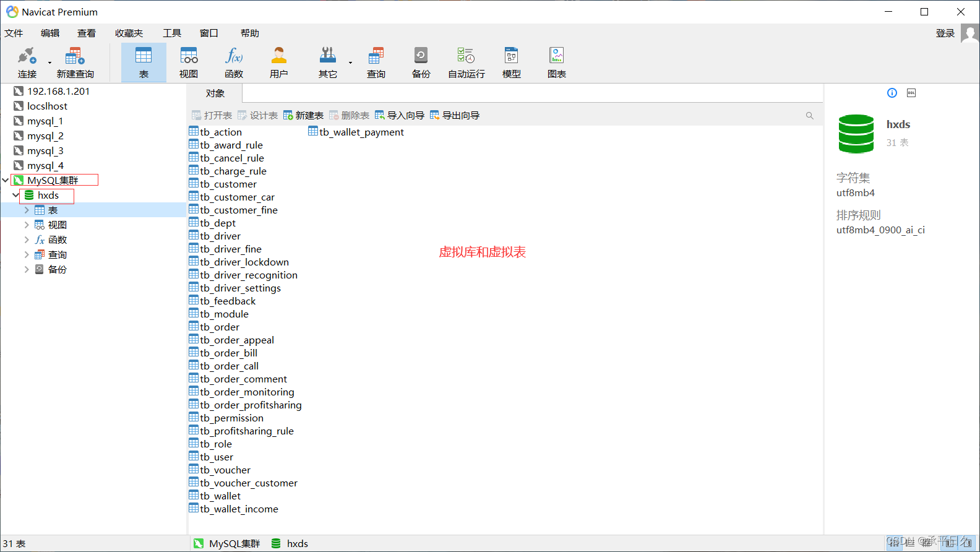Viewport: 980px width, 552px height.
Task: Switch to View (视图) in toolbar
Action: (x=189, y=63)
